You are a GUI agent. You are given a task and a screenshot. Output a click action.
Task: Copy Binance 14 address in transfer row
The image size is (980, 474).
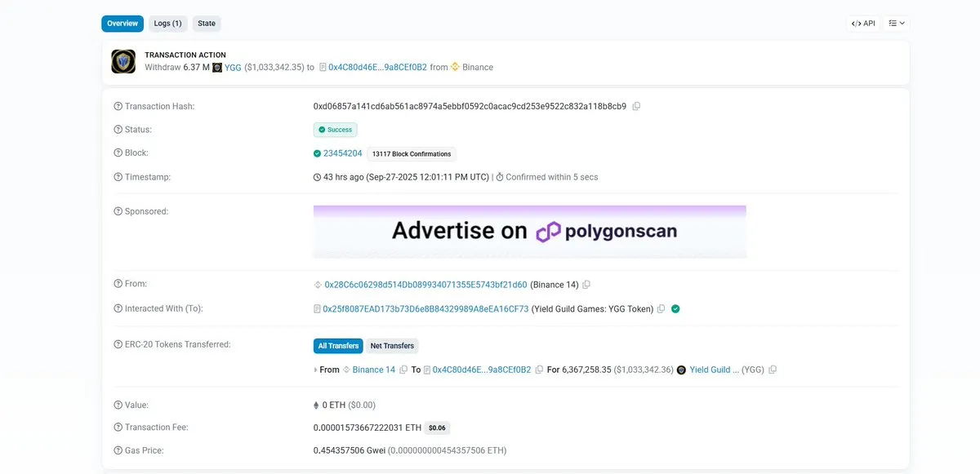pos(403,370)
